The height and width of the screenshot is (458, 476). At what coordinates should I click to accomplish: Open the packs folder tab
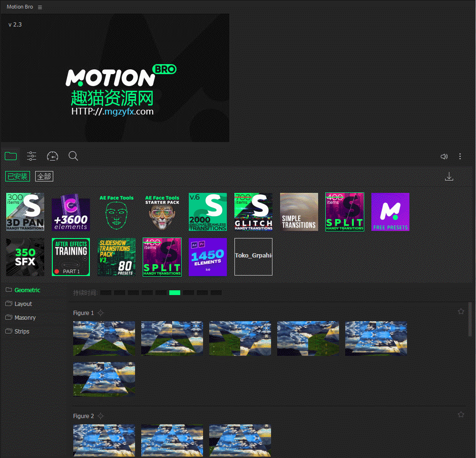pyautogui.click(x=10, y=156)
